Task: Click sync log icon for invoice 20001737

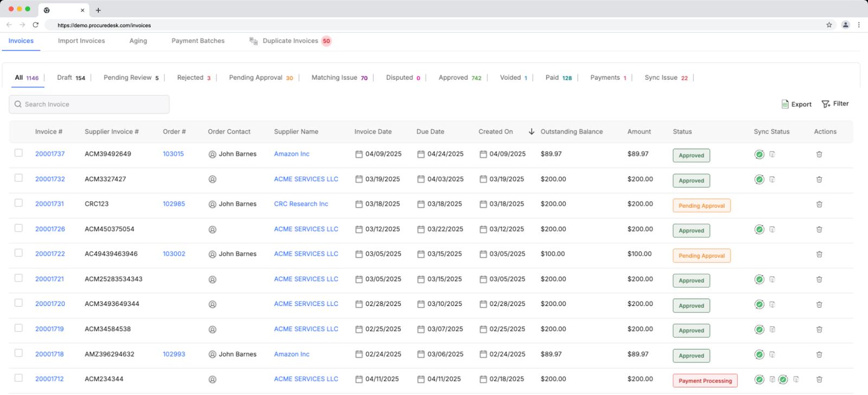Action: coord(772,155)
